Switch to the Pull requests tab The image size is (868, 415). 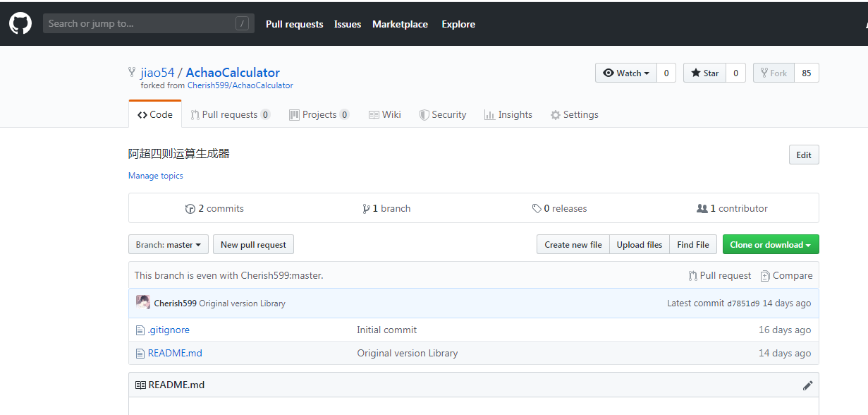click(230, 114)
